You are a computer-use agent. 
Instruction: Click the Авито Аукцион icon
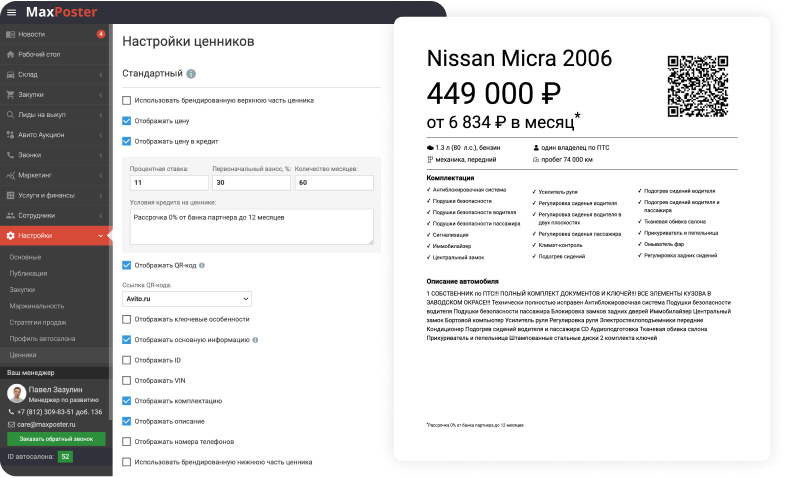click(10, 135)
